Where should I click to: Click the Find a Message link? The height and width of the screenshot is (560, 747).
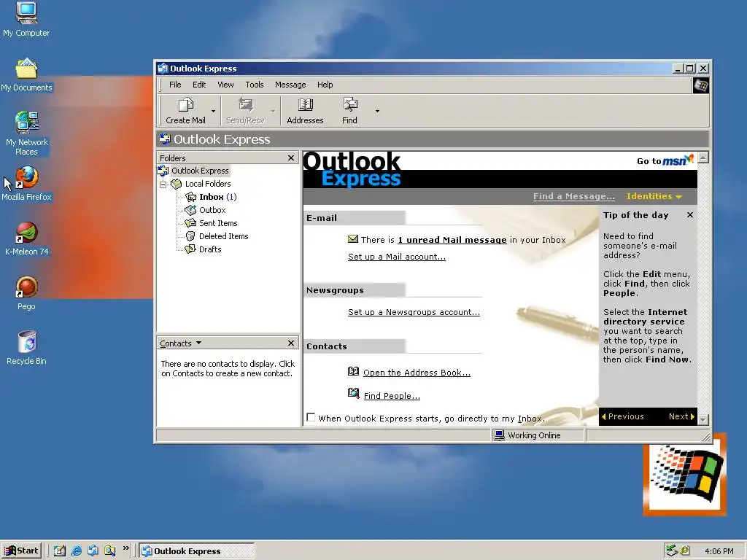[x=574, y=196]
